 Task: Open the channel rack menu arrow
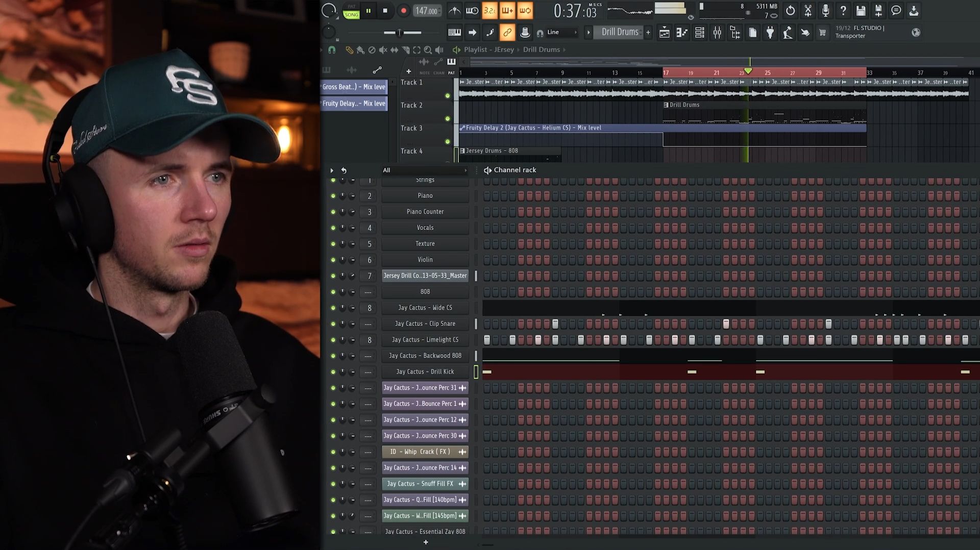pos(332,170)
